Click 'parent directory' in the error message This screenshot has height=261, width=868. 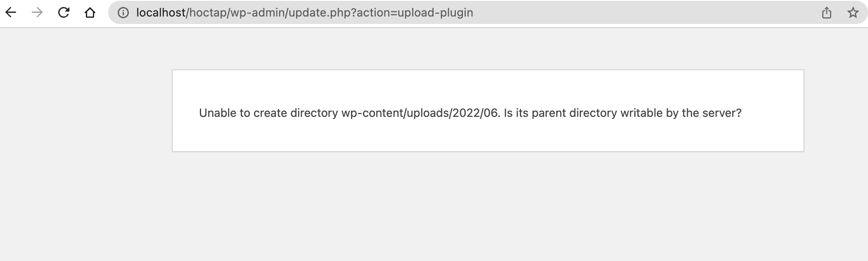(x=574, y=113)
